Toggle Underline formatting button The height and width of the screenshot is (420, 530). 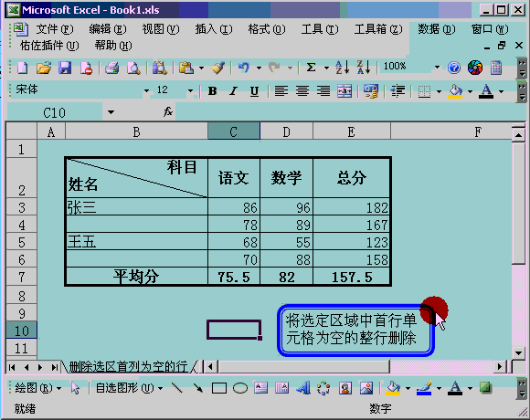254,91
